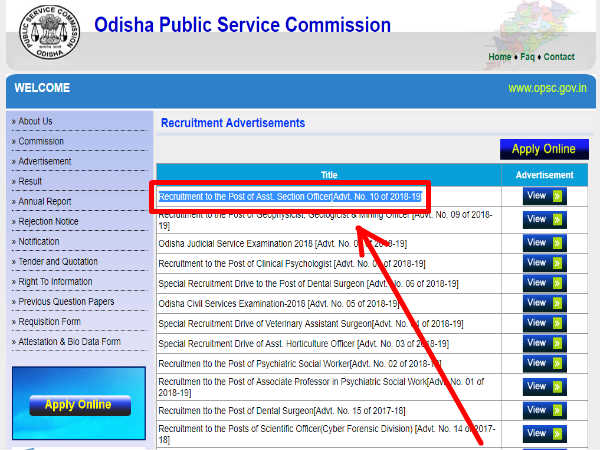Click the Recruitment Advertisements heading
Image resolution: width=600 pixels, height=450 pixels.
click(x=233, y=123)
